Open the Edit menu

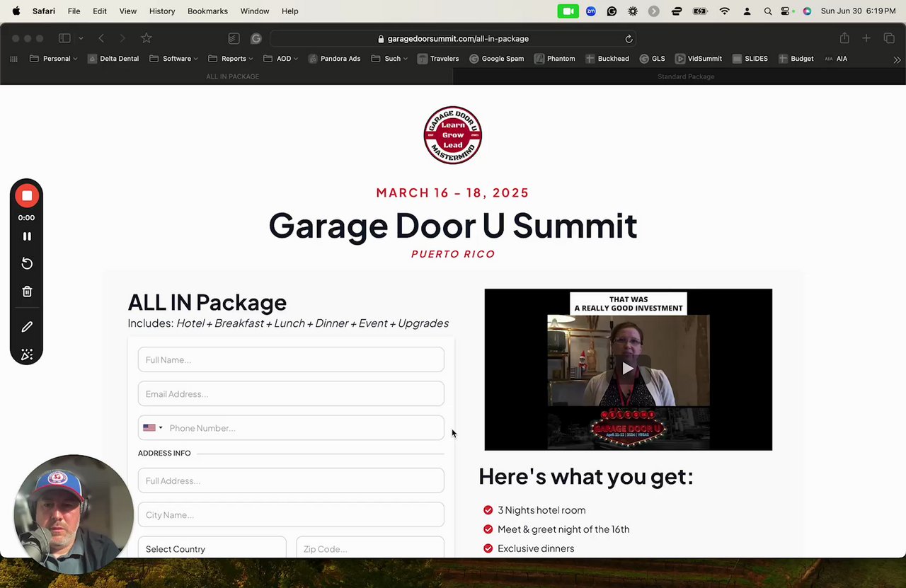pyautogui.click(x=100, y=11)
